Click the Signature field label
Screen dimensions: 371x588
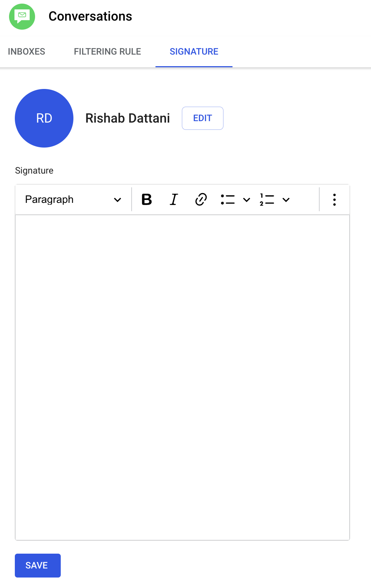(x=34, y=171)
